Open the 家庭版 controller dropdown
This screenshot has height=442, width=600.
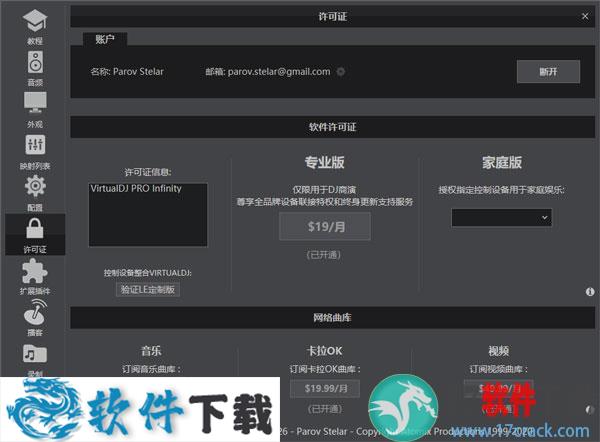coord(502,218)
